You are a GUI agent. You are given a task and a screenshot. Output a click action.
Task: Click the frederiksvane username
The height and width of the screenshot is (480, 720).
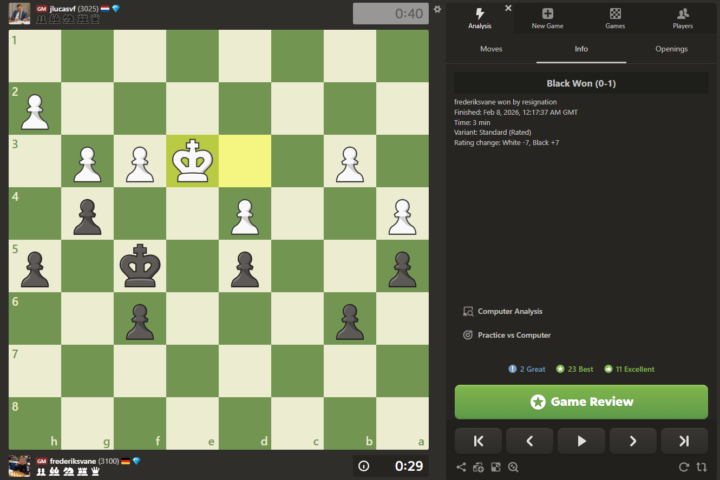[x=73, y=461]
